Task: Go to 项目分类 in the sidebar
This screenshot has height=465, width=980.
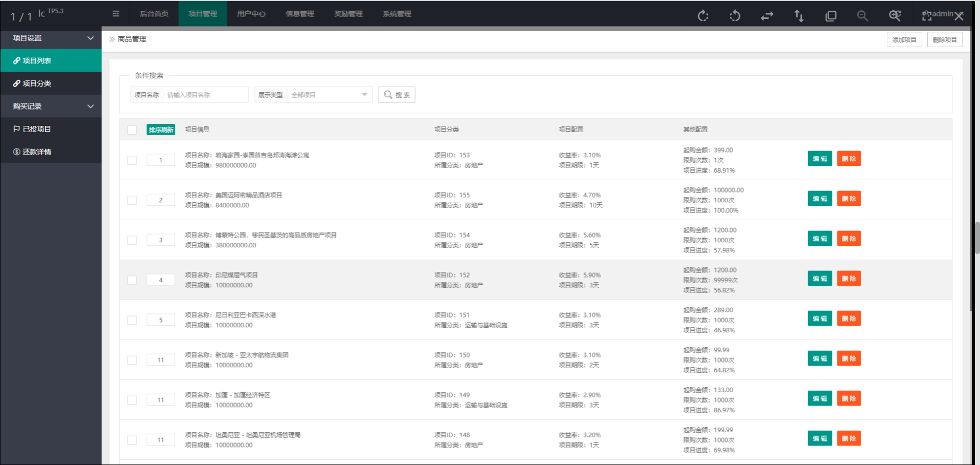Action: [37, 83]
